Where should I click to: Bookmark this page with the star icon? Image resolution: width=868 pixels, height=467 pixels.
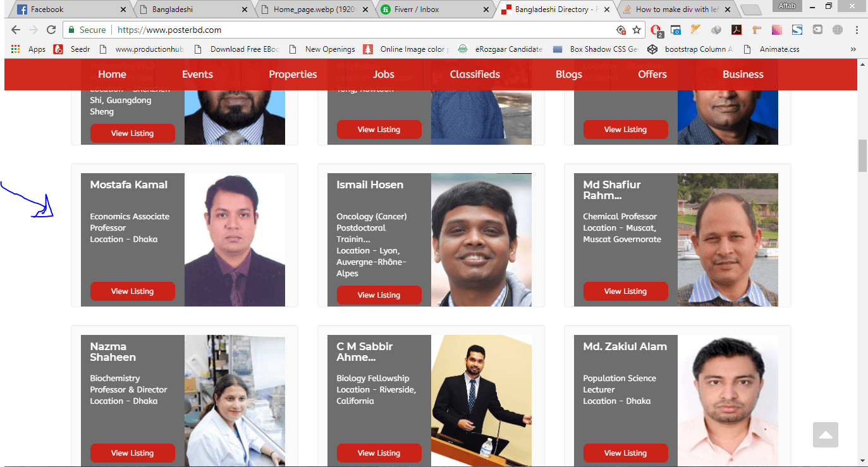pyautogui.click(x=637, y=30)
